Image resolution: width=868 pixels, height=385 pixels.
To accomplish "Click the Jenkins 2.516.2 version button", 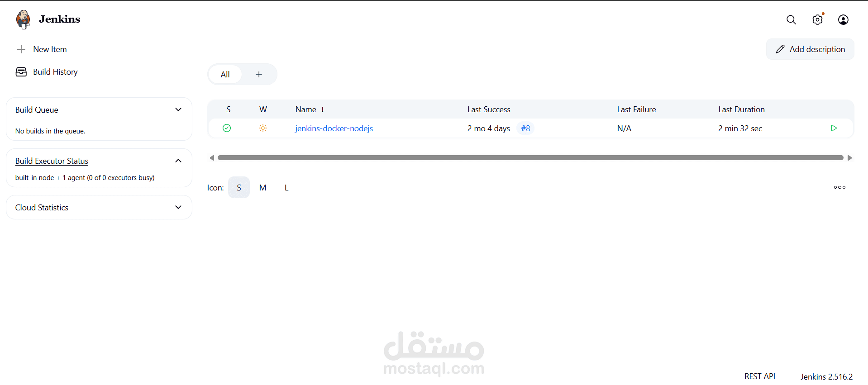I will click(826, 376).
